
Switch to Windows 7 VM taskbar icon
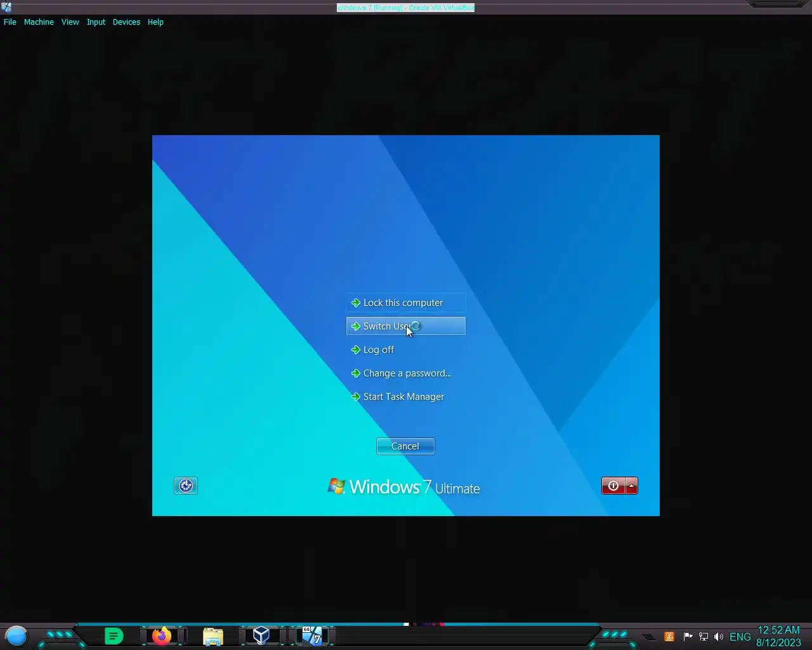311,635
